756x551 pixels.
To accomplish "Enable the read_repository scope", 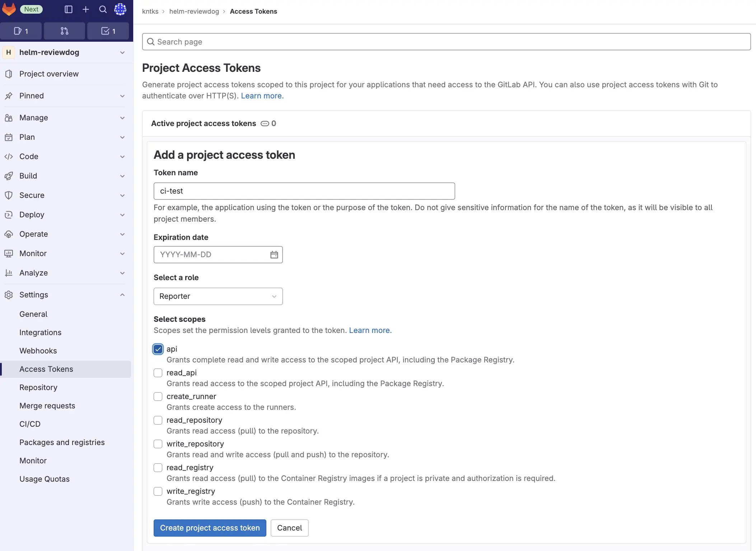I will coord(158,420).
